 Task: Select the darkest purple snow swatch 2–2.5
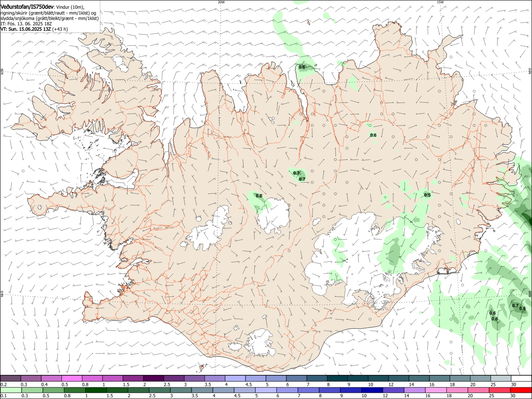tap(153, 379)
